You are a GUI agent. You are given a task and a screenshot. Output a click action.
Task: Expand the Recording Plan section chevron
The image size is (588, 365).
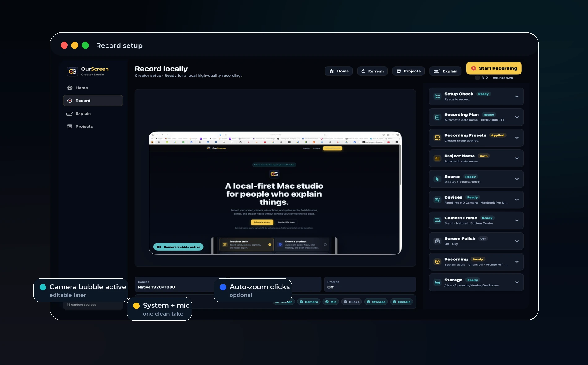517,117
